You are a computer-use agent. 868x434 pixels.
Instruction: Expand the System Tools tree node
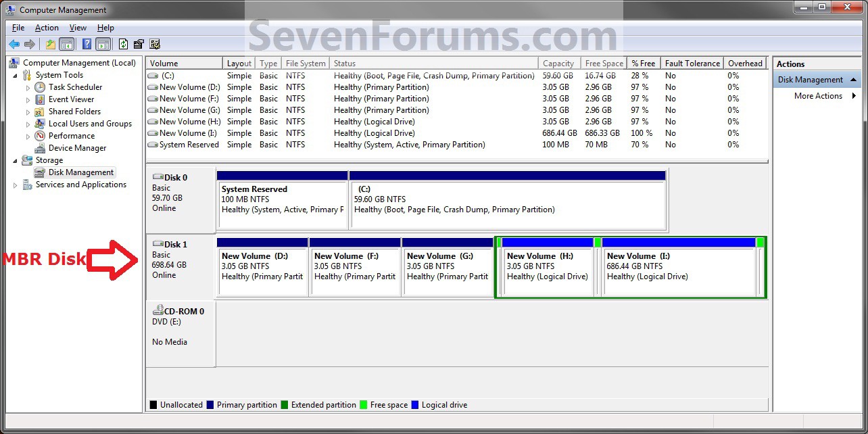(15, 74)
